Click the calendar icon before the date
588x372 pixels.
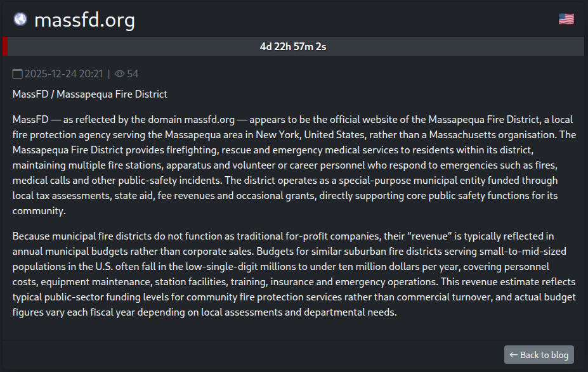[17, 74]
